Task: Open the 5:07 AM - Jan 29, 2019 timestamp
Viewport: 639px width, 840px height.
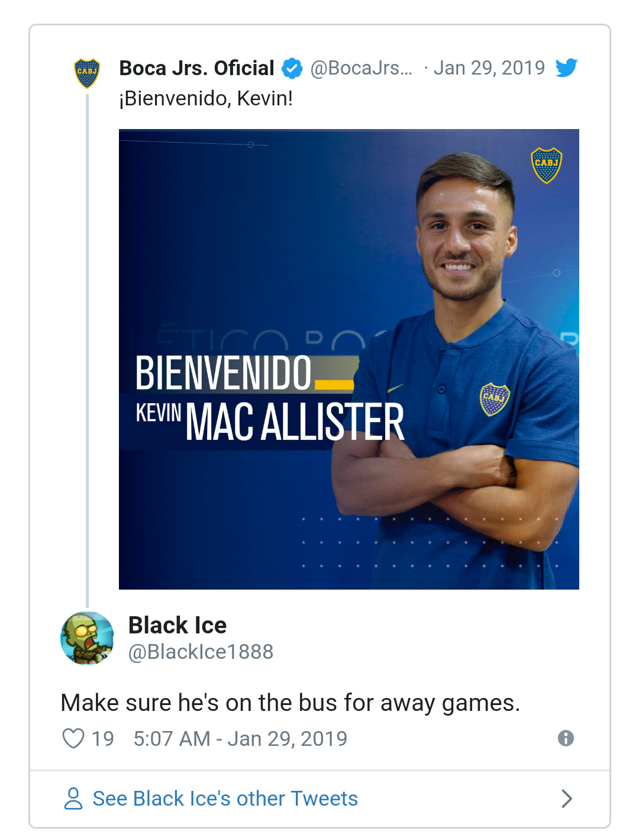Action: click(x=240, y=739)
